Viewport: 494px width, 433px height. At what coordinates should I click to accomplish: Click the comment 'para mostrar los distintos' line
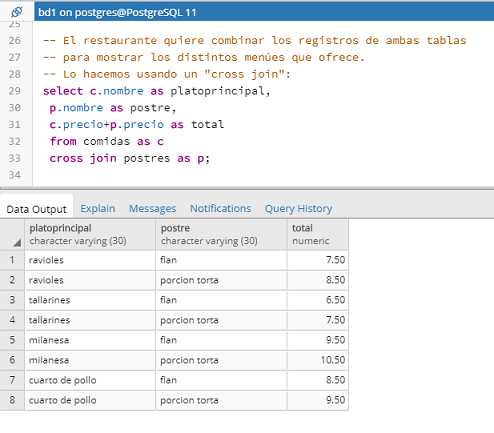[204, 57]
